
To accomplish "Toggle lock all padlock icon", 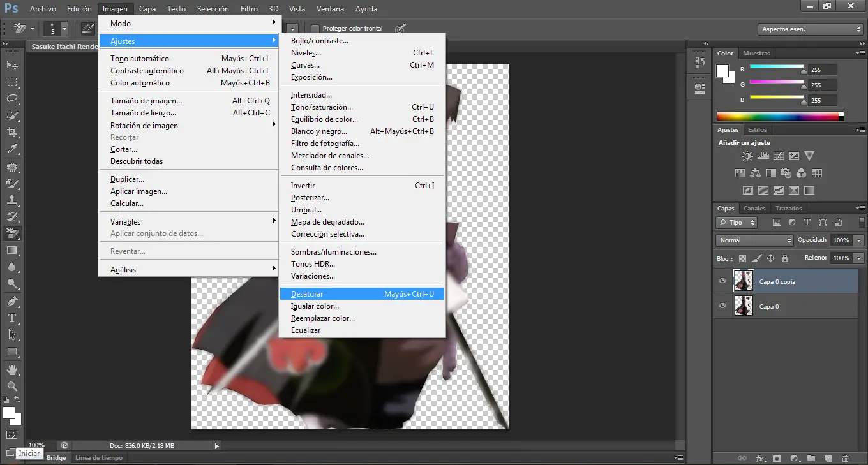I will pos(784,258).
